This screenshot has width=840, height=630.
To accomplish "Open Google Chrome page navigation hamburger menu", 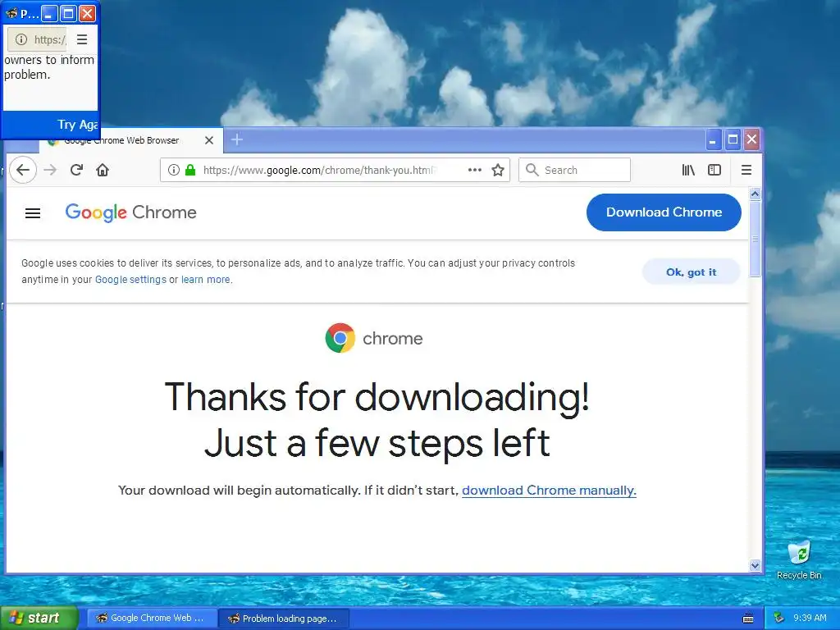I will pos(33,213).
